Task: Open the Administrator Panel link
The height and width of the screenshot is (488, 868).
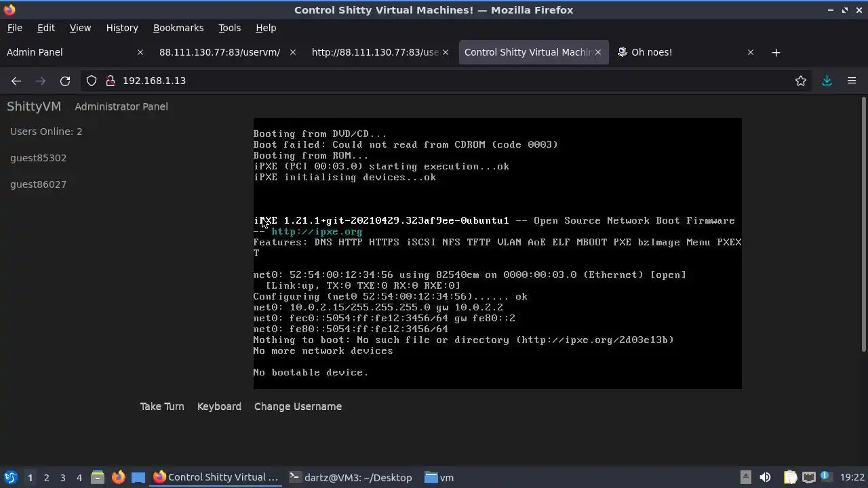Action: (x=121, y=106)
